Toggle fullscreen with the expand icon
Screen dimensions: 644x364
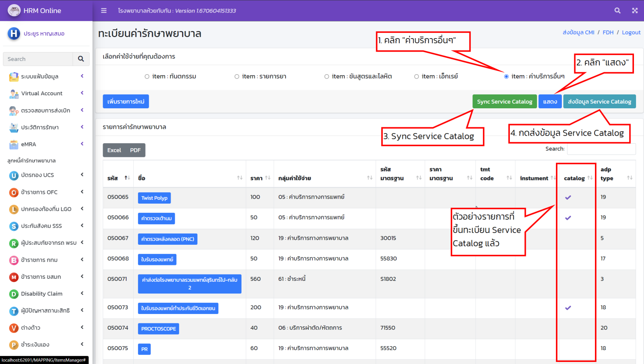click(634, 10)
